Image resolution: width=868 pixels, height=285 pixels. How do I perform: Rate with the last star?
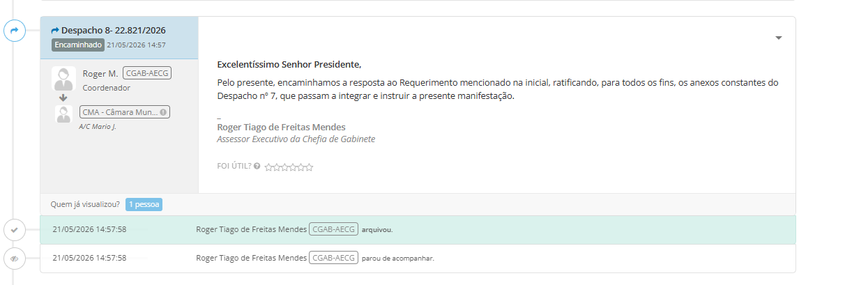click(310, 167)
